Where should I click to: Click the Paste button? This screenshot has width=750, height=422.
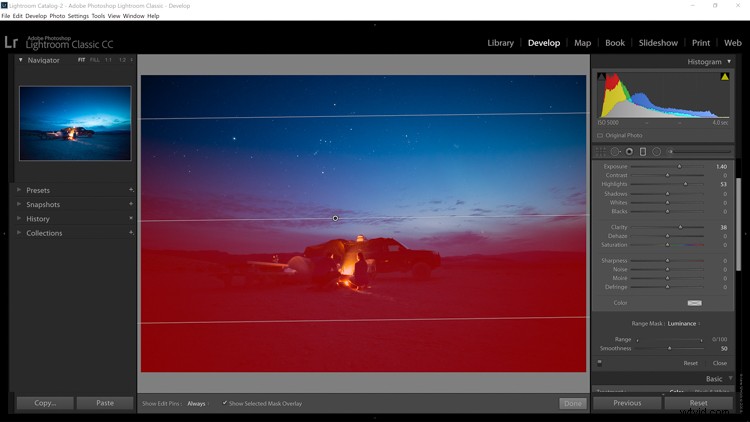click(x=105, y=403)
